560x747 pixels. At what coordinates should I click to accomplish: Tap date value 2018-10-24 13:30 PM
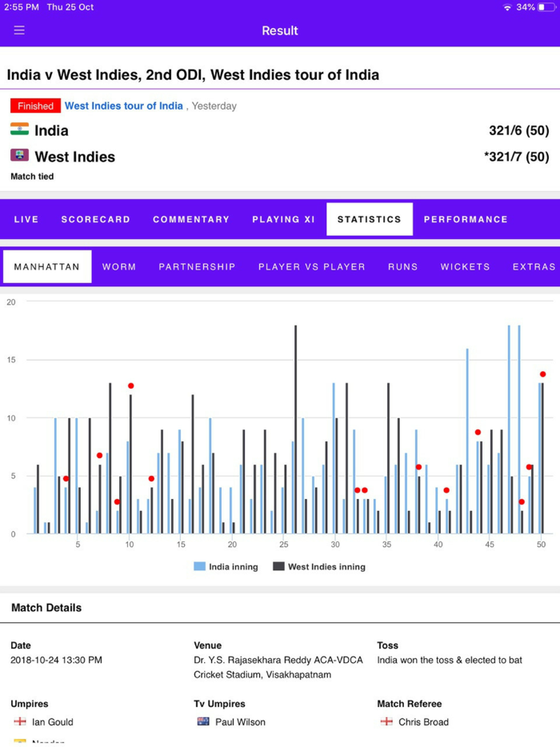click(x=56, y=660)
